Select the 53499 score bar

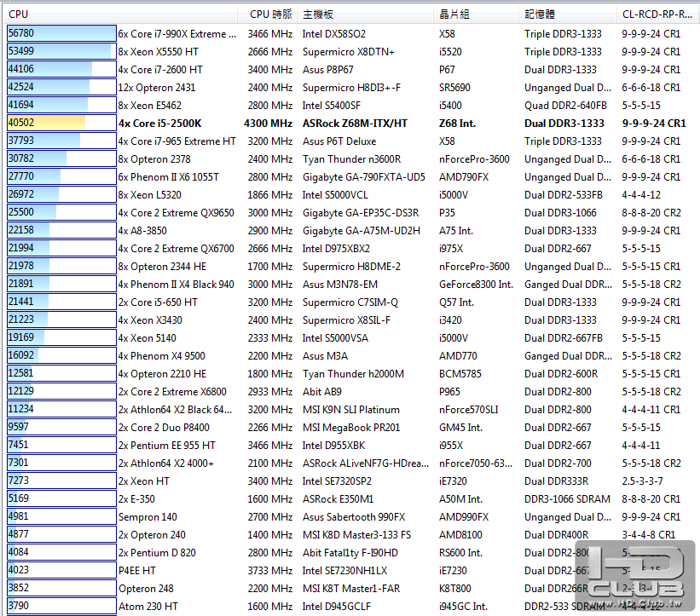61,51
